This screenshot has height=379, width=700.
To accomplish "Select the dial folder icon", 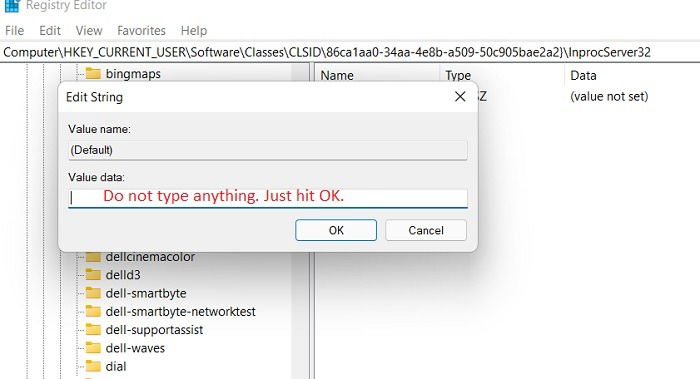I will click(93, 366).
